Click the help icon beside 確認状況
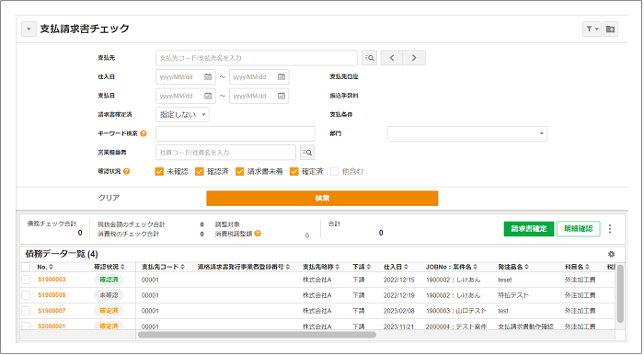Screen dimensions: 644x355 [x=127, y=171]
